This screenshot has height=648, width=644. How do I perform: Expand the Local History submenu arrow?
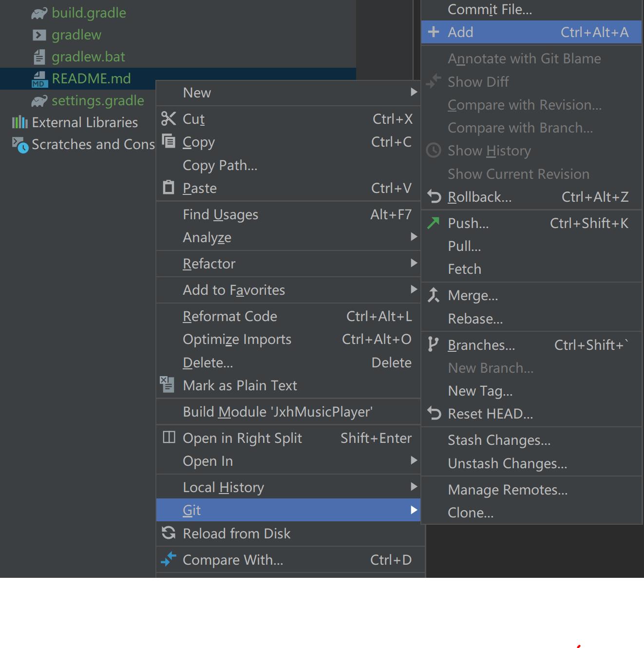[414, 487]
